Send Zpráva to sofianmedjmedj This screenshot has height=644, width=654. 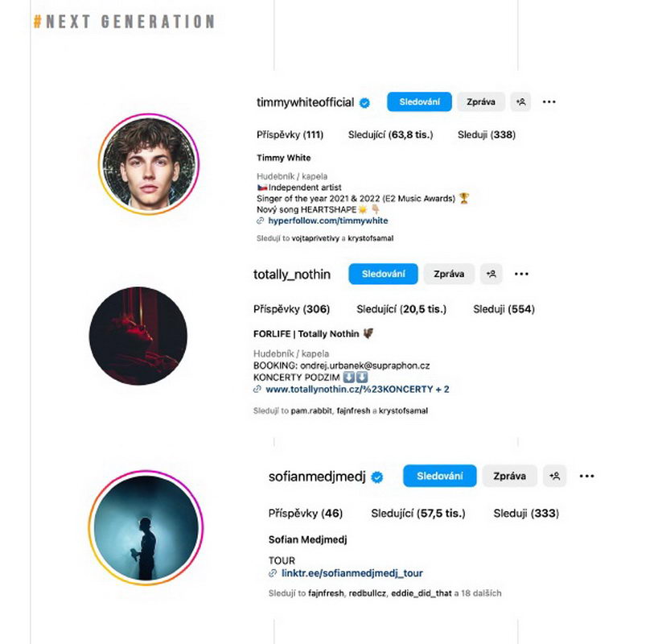click(509, 476)
